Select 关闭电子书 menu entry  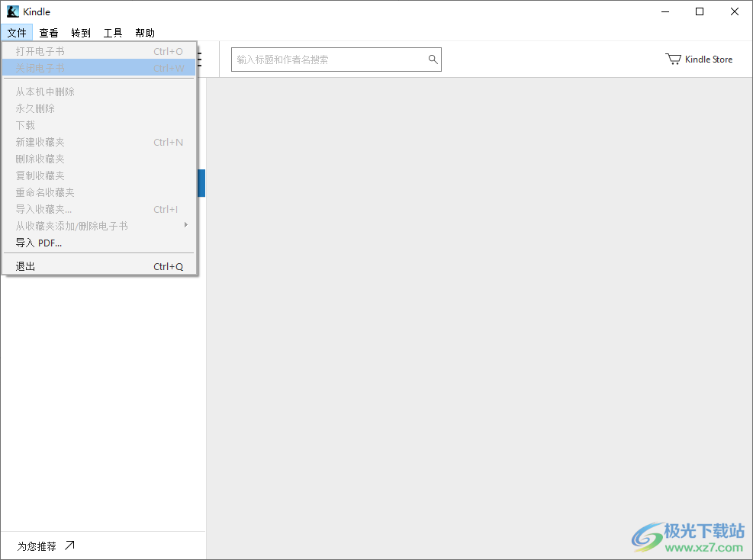99,68
